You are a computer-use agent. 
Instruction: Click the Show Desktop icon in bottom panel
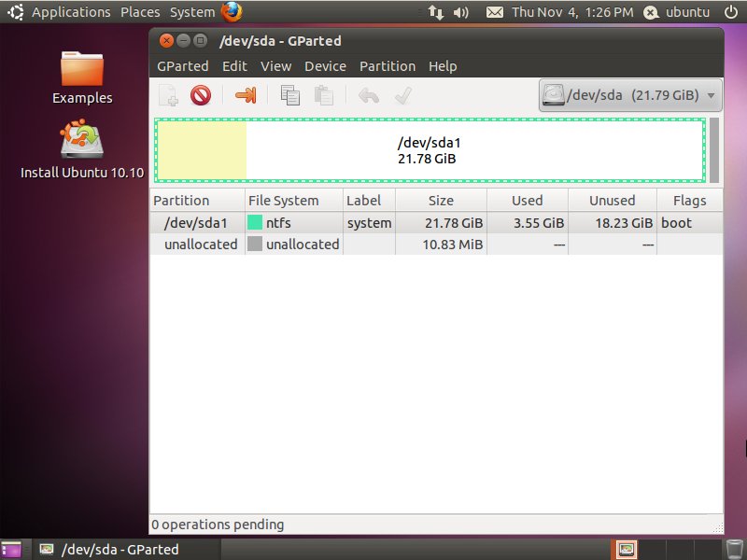click(x=11, y=549)
